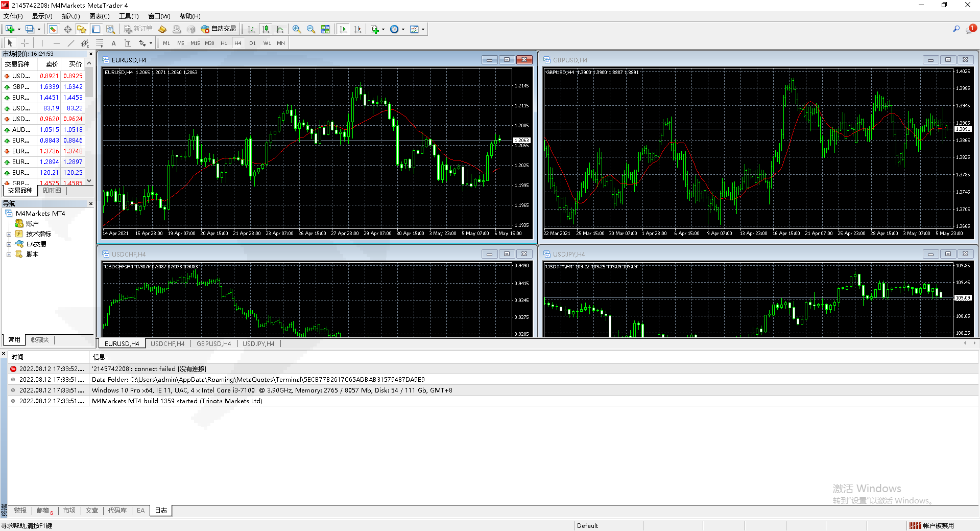The height and width of the screenshot is (531, 980).
Task: Toggle the 自动交易 auto trading button
Action: point(219,29)
